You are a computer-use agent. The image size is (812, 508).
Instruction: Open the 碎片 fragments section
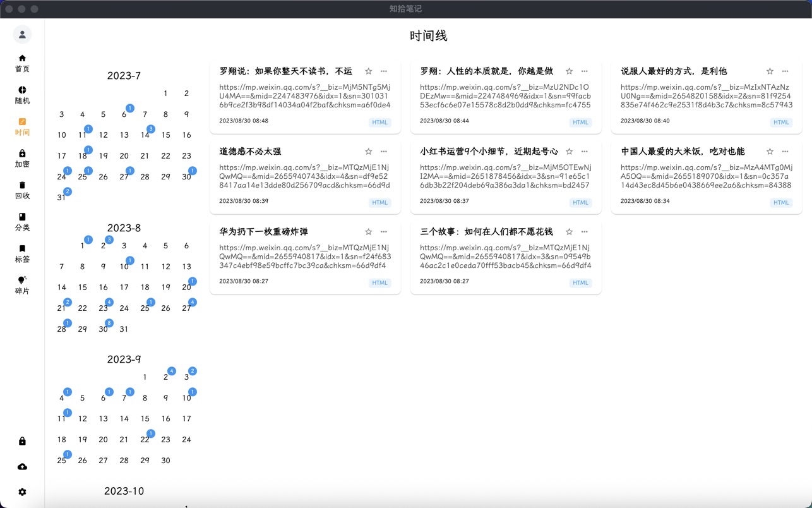pos(22,285)
